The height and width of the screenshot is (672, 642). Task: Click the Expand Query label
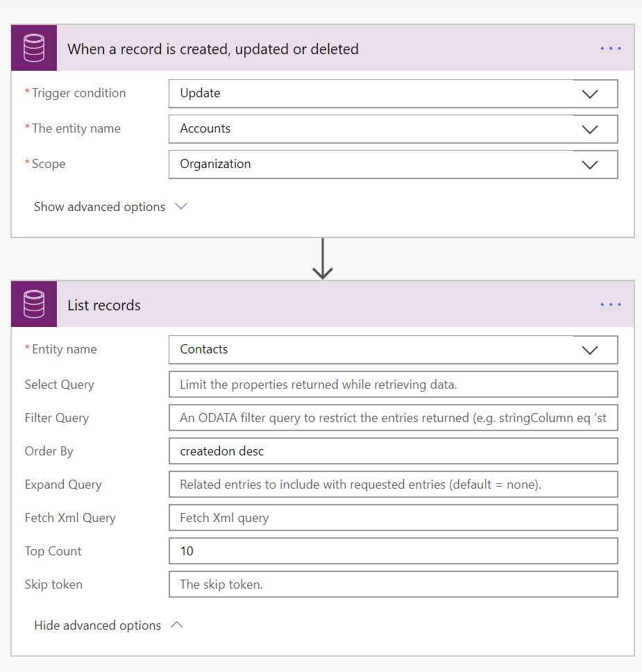point(63,485)
